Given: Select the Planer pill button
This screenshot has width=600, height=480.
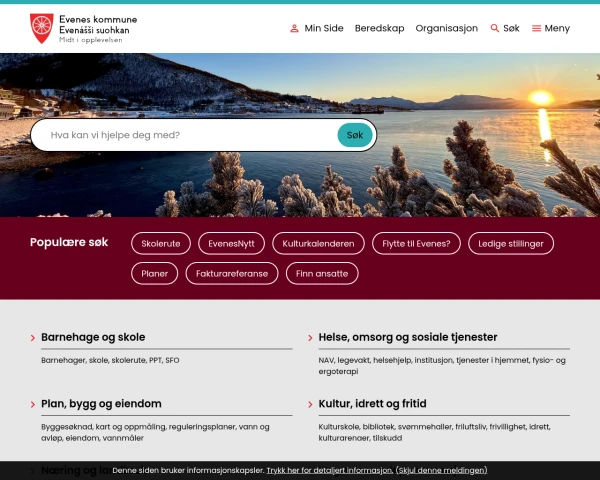Looking at the screenshot, I should [x=155, y=274].
